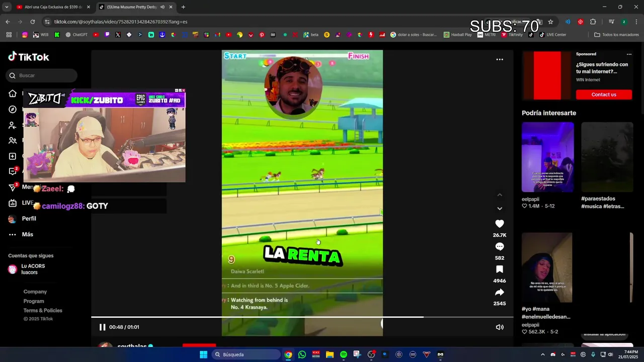Click the Program footer link

(34, 301)
